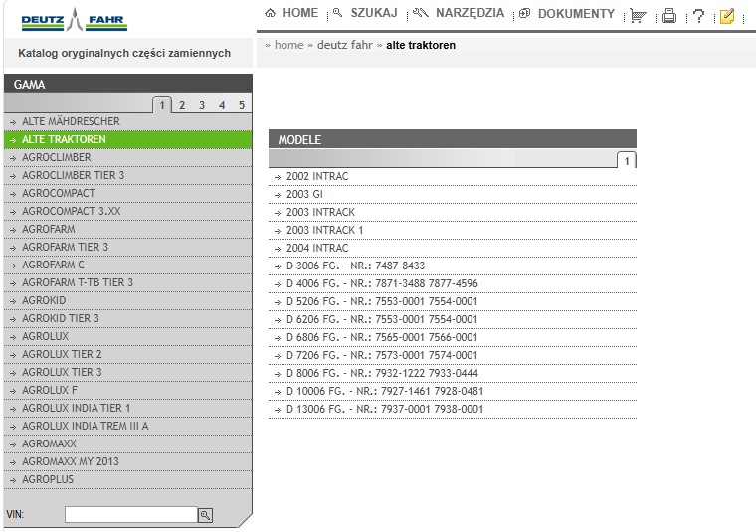
Task: Open model D 6806 FG
Action: [x=453, y=337]
